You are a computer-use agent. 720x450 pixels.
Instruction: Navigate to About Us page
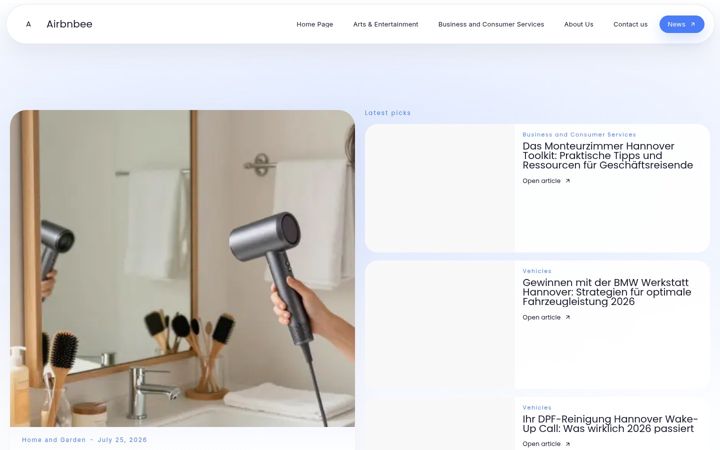579,24
